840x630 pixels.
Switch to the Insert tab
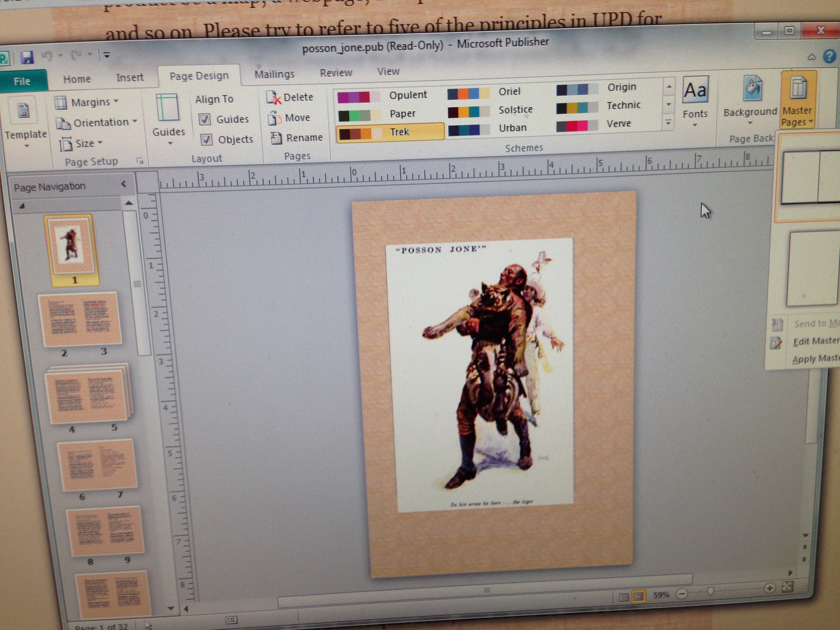130,77
